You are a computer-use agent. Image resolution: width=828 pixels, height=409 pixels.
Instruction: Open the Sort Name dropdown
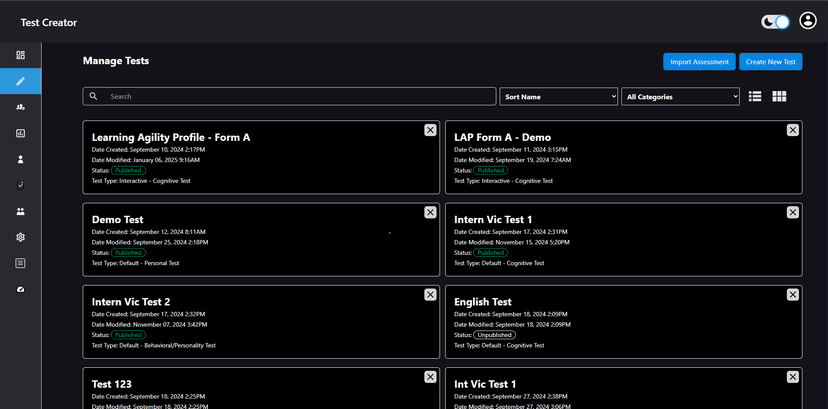coord(559,97)
